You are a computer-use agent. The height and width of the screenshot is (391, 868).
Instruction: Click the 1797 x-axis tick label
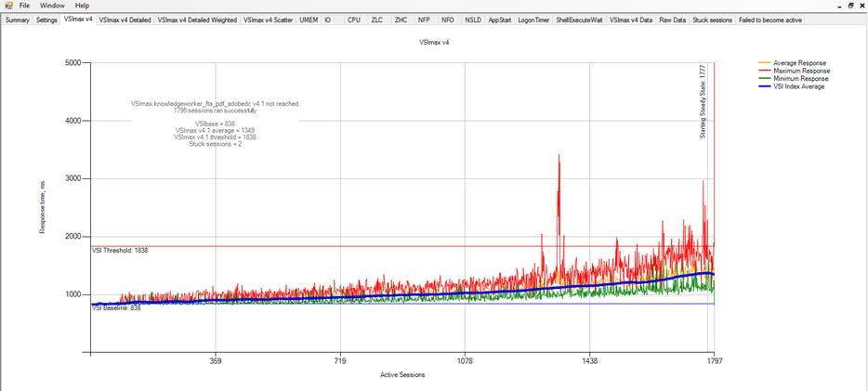714,361
